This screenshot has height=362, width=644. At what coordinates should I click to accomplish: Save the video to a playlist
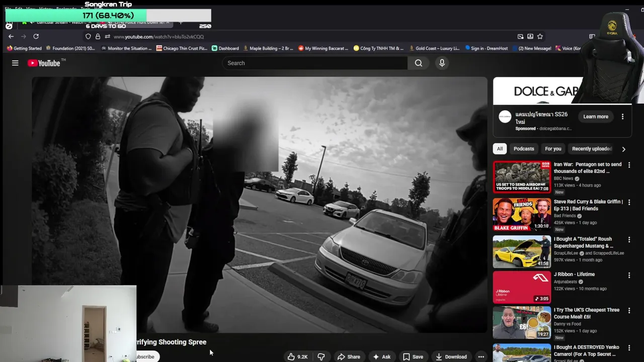coord(413,356)
